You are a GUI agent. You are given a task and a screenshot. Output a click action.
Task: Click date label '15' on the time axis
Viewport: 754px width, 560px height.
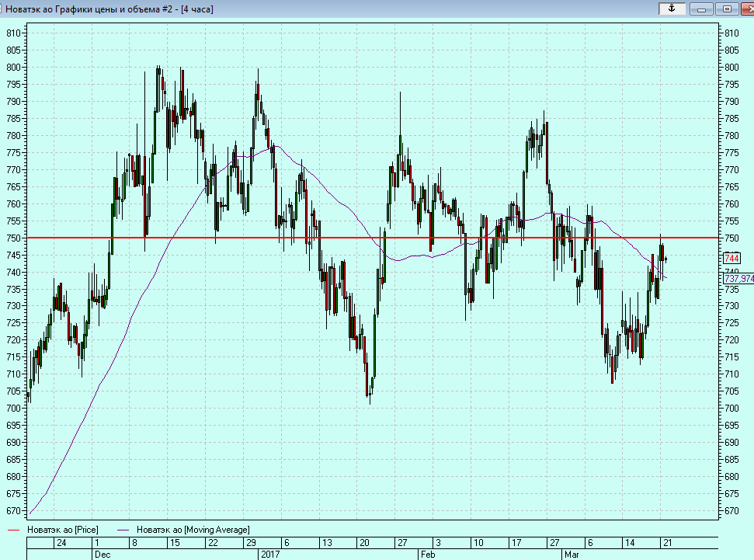coord(175,543)
